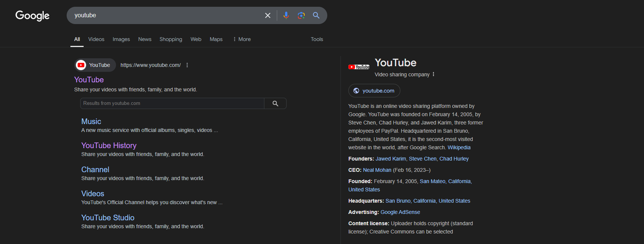Click the https://www.youtube.com/ URL
This screenshot has width=644, height=244.
point(151,65)
